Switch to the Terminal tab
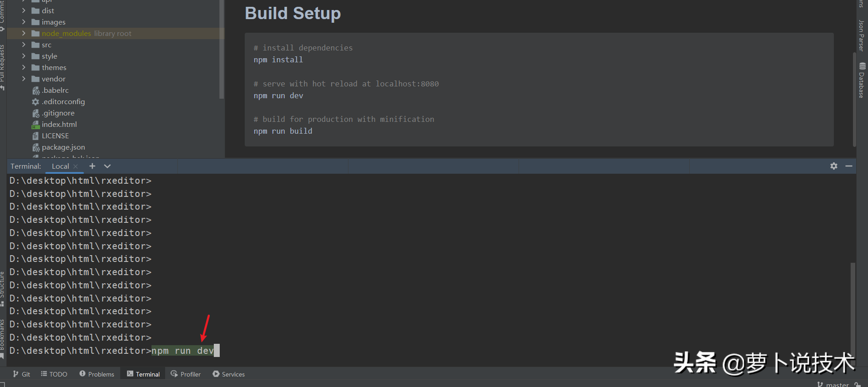The image size is (868, 387). [143, 374]
